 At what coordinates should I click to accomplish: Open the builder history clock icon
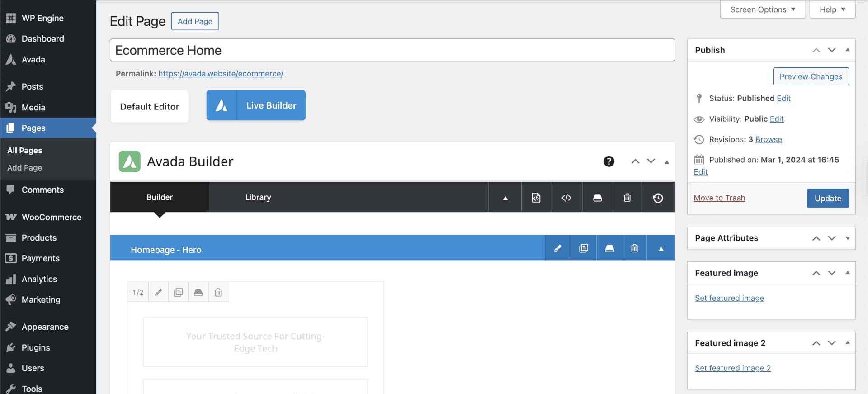[x=658, y=198]
